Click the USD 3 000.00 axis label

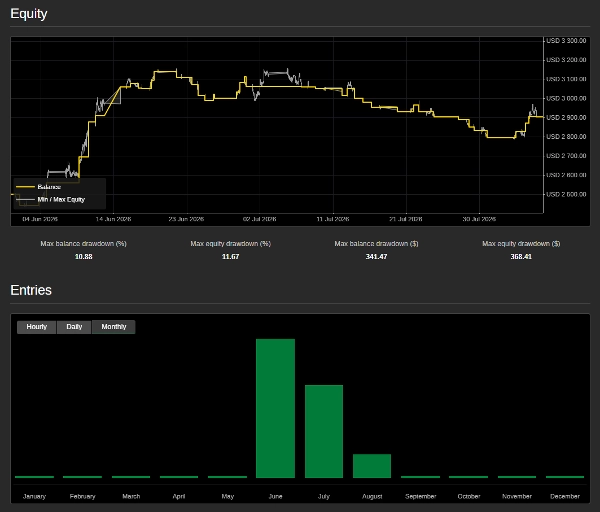(566, 98)
